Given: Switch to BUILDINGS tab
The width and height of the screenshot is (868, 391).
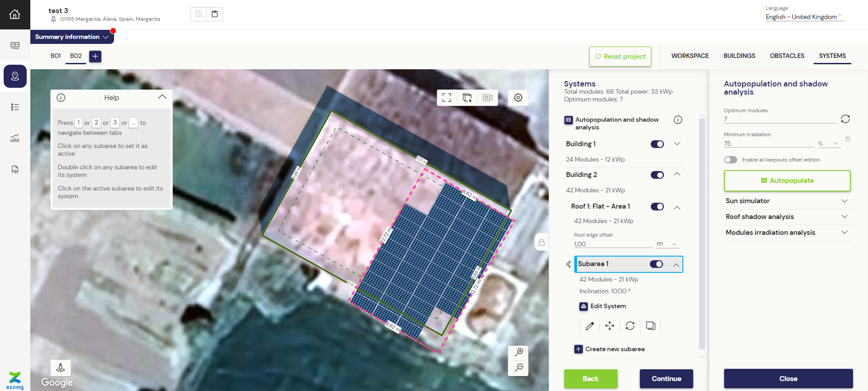Looking at the screenshot, I should tap(739, 56).
